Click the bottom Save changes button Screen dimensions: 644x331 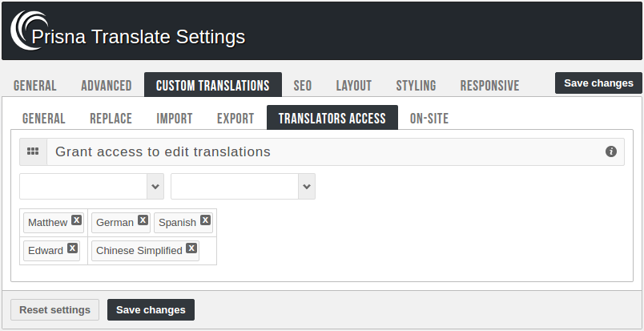coord(151,310)
